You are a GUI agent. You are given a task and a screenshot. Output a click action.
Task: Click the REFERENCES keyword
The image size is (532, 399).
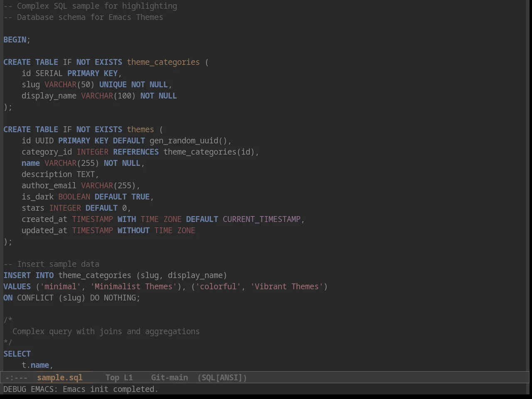click(136, 152)
